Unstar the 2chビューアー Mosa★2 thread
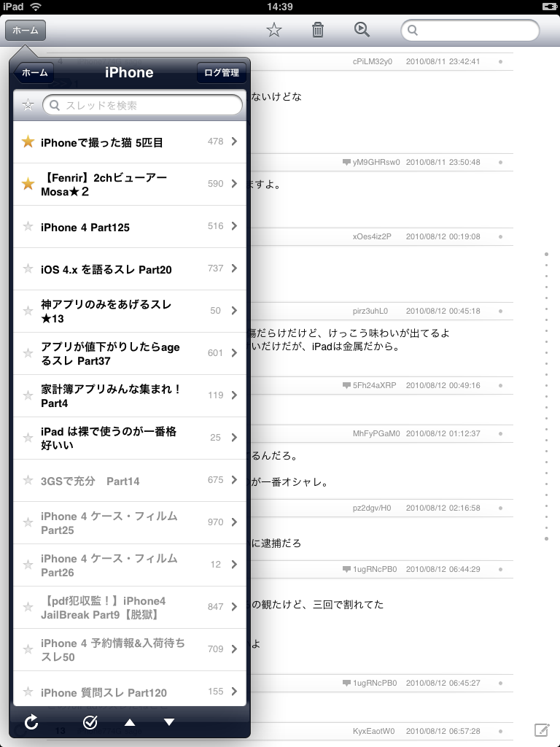 (28, 184)
